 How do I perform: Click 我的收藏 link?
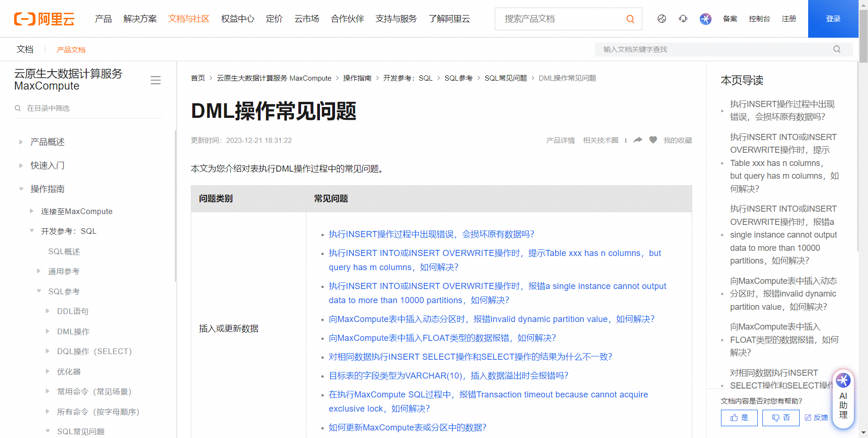pyautogui.click(x=678, y=140)
